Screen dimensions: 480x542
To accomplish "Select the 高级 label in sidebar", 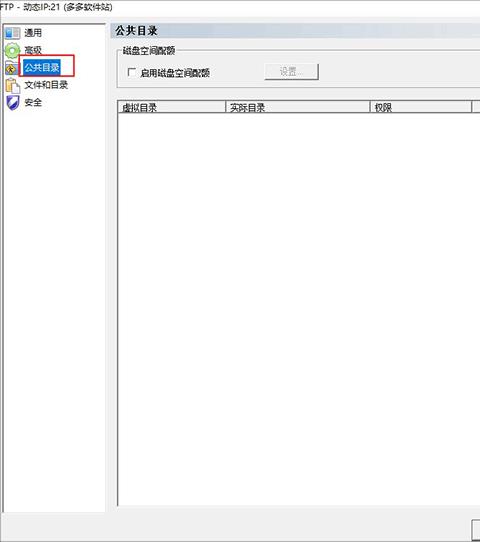I will (33, 50).
